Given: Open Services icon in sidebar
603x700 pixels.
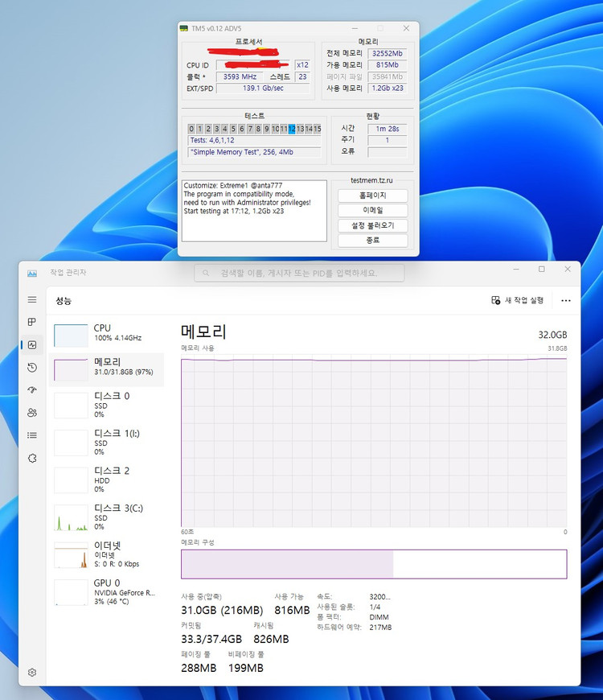Looking at the screenshot, I should coord(32,458).
